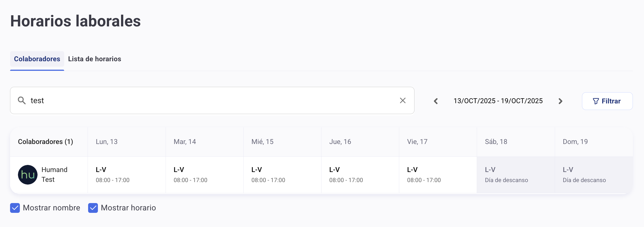Select the Friday 17 schedule cell
Viewport: 644px width, 227px height.
(438, 175)
